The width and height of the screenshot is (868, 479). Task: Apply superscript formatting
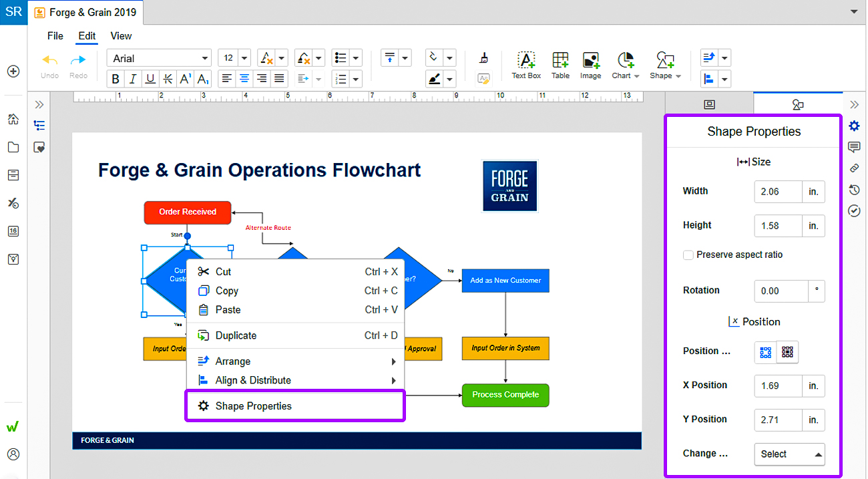(186, 79)
